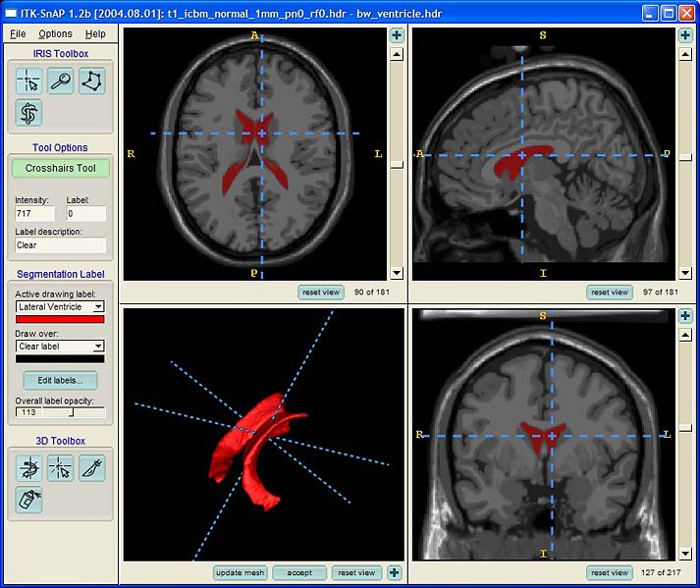Image resolution: width=700 pixels, height=588 pixels.
Task: Select the 3D scalpel tool
Action: [91, 467]
